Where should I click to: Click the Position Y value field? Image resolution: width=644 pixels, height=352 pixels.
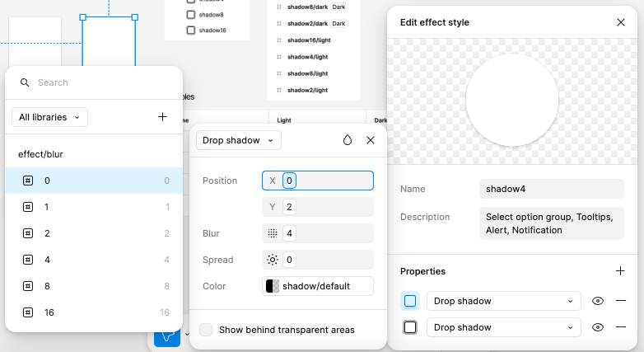point(318,207)
